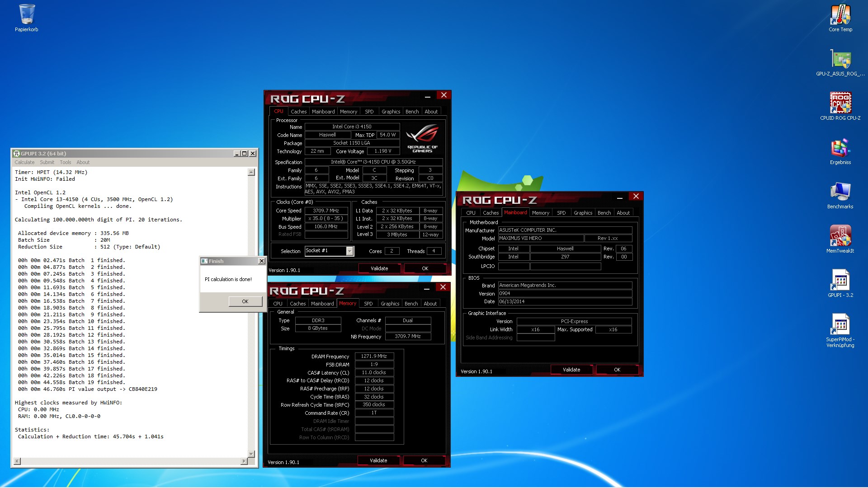Open About tab in top CPU-Z window

click(x=431, y=112)
